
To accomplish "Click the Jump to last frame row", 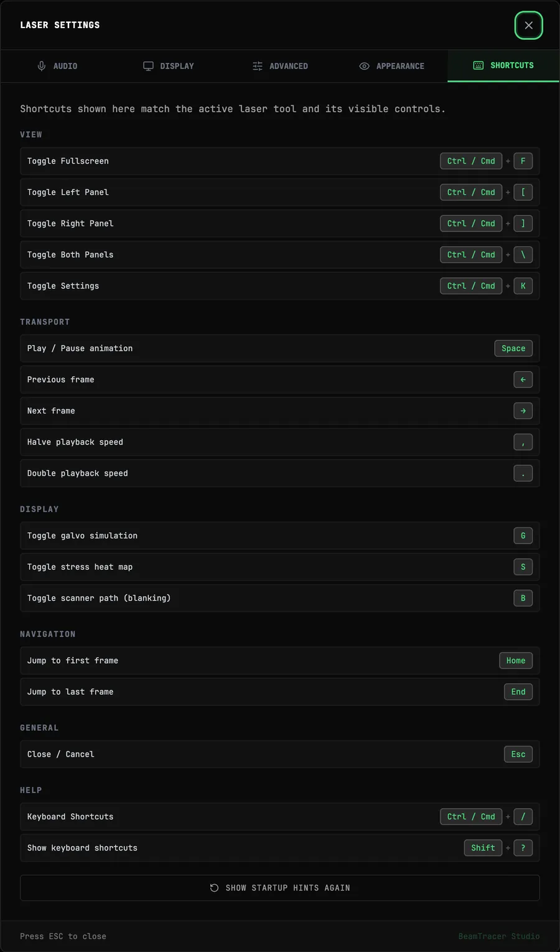I will [x=280, y=692].
